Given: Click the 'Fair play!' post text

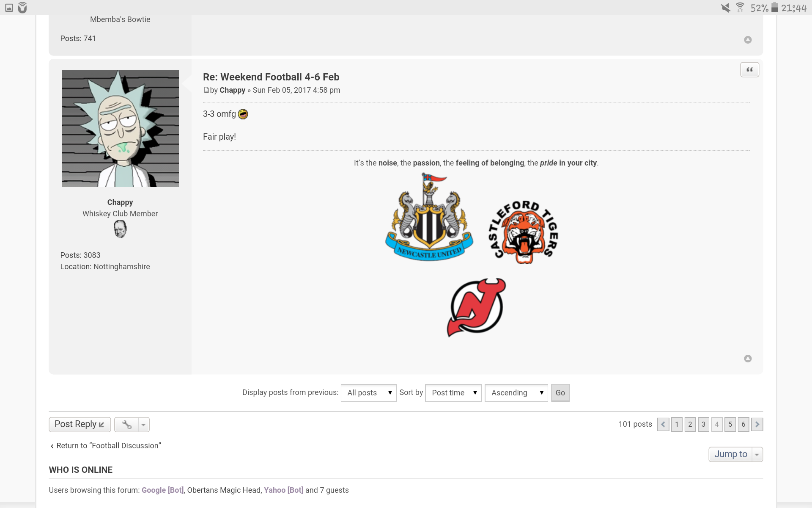Looking at the screenshot, I should pyautogui.click(x=219, y=137).
